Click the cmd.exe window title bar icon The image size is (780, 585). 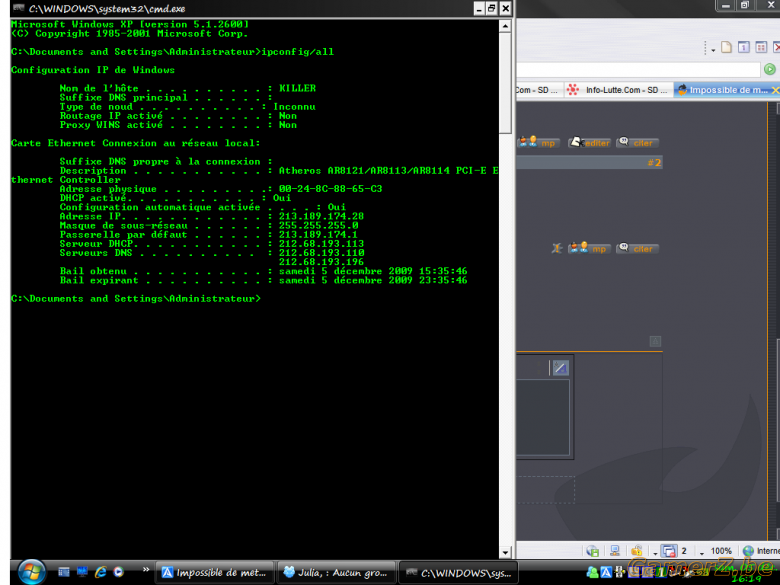pos(19,8)
